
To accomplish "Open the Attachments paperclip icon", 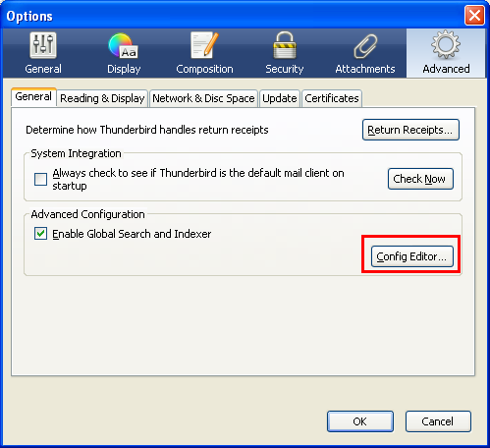I will pos(365,46).
